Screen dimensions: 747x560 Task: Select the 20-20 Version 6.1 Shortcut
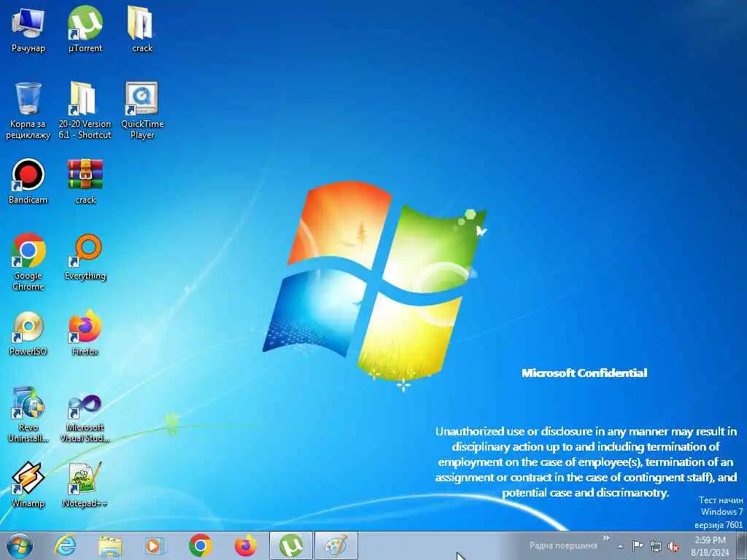click(85, 111)
